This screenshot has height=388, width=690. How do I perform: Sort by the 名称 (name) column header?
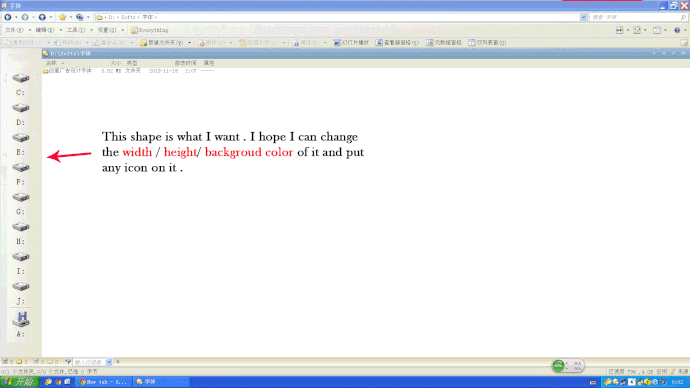pyautogui.click(x=51, y=63)
